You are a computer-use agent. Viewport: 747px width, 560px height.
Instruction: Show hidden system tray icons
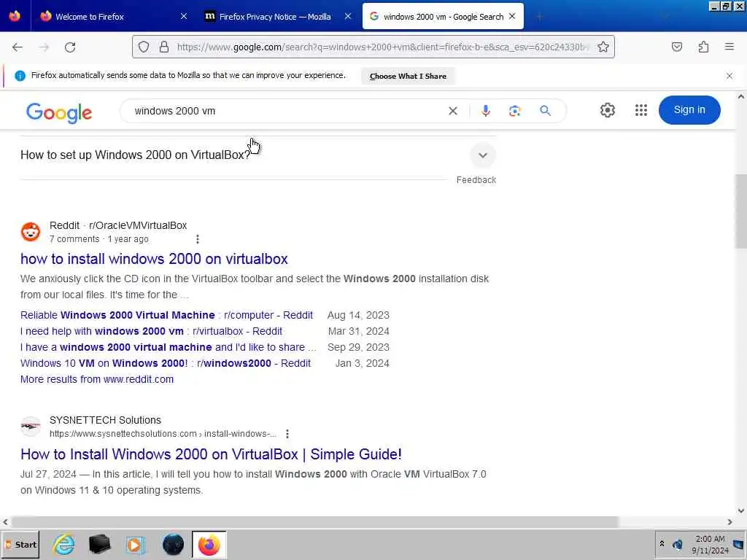(662, 543)
